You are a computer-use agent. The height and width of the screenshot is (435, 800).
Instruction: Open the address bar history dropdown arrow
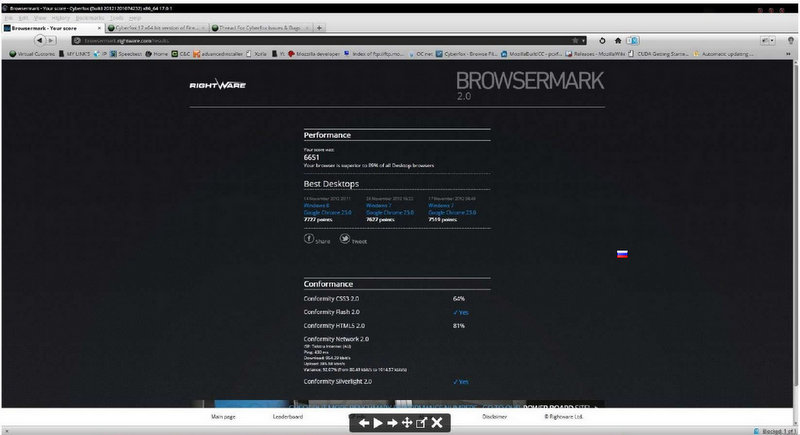583,40
